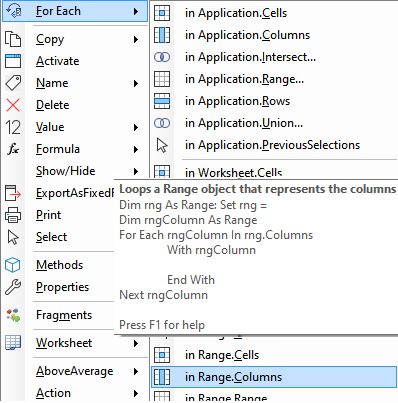The width and height of the screenshot is (398, 403).
Task: Open the Worksheet menu entry
Action: (75, 343)
